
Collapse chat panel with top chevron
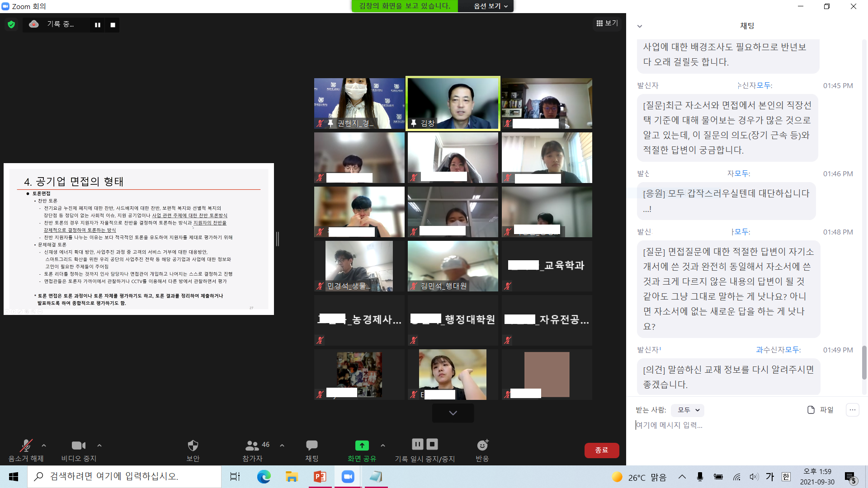pos(639,26)
